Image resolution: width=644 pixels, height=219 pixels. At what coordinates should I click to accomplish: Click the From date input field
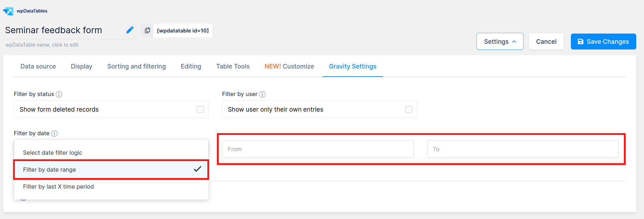pos(318,149)
